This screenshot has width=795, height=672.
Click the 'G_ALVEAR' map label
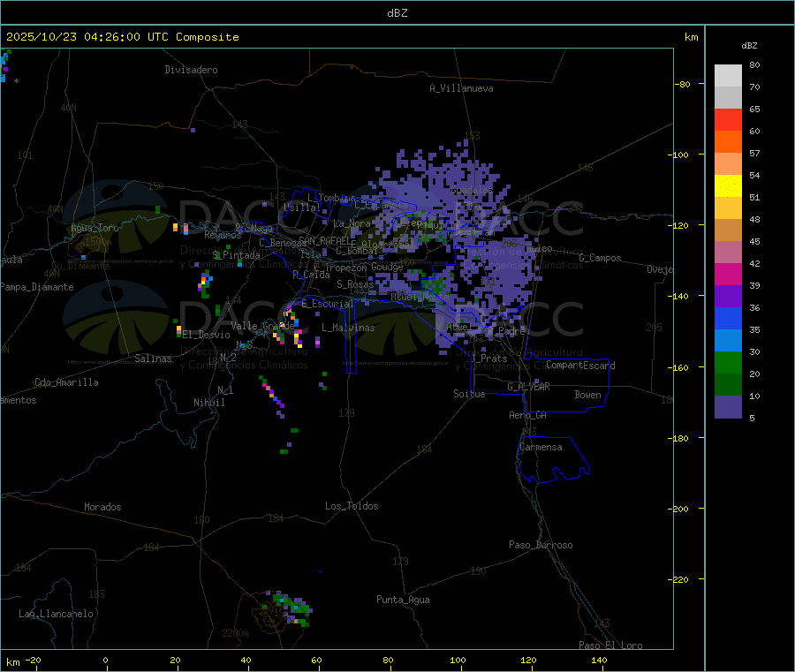click(x=528, y=387)
